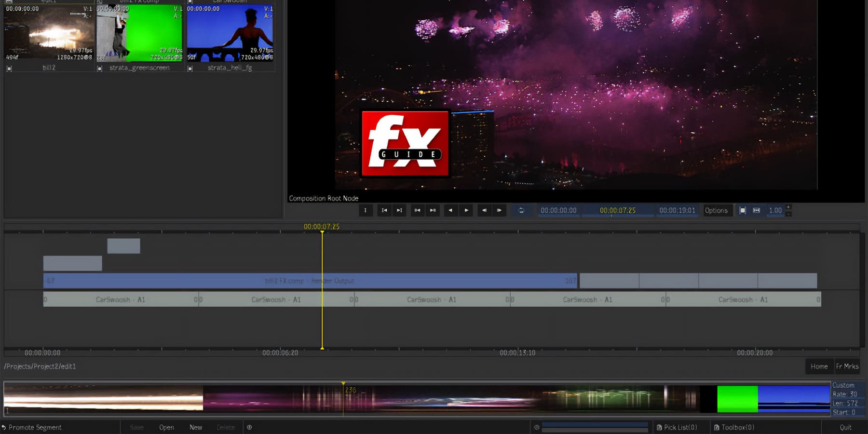This screenshot has height=434, width=868.
Task: Select the fourth CarSwoosh - A1 audio segment
Action: [588, 299]
